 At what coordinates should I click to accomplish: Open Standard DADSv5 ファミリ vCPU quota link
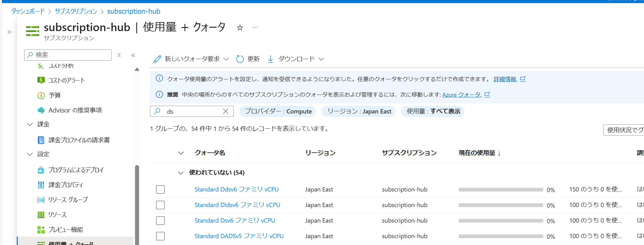[239, 236]
